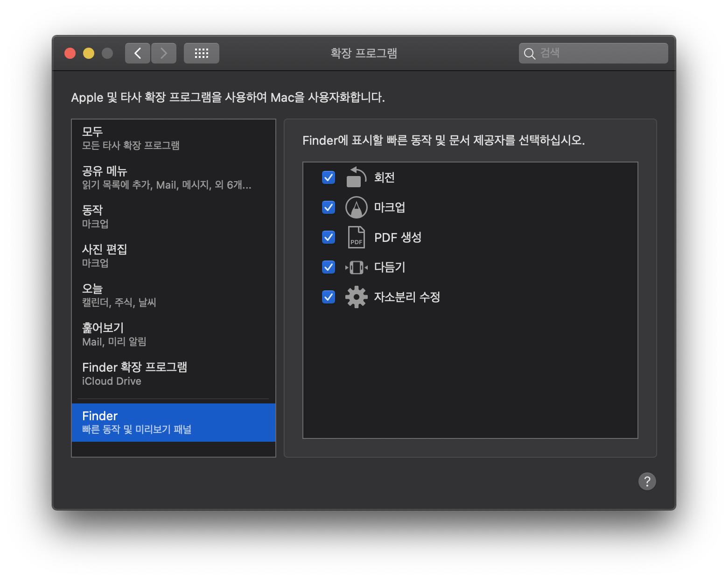This screenshot has height=579, width=728.
Task: Toggle the 자소분리 수정 checkbox
Action: tap(329, 297)
